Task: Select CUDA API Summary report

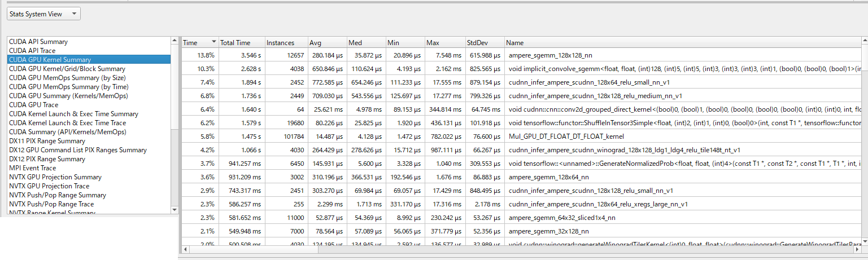Action: (38, 42)
